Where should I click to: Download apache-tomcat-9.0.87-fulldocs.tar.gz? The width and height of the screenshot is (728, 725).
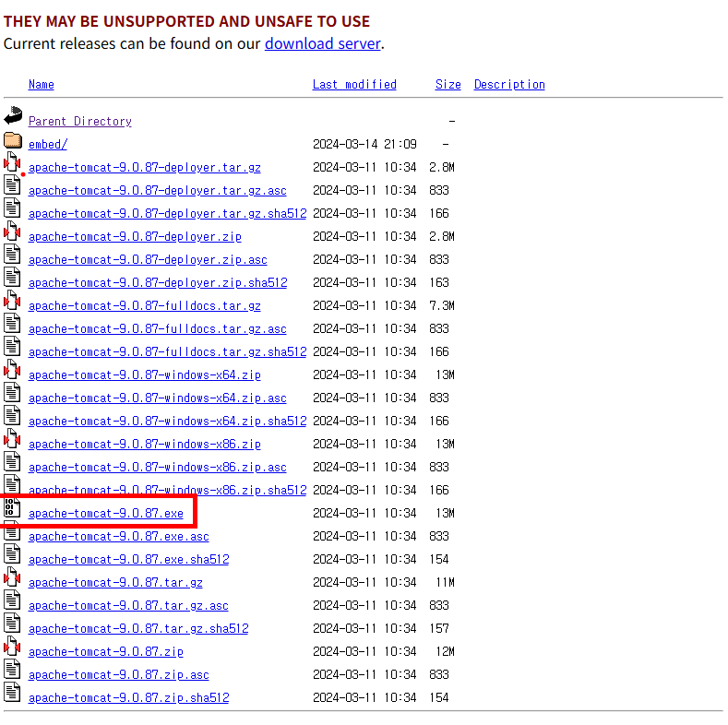(x=144, y=306)
